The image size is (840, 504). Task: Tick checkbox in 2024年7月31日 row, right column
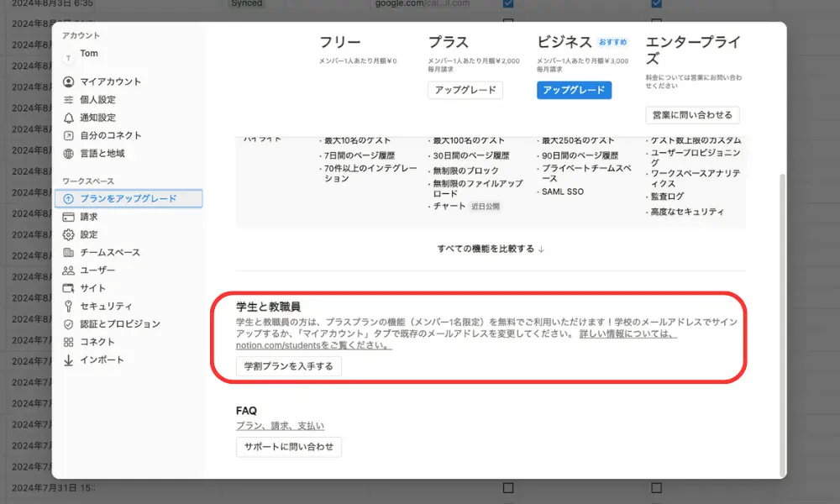coord(656,488)
